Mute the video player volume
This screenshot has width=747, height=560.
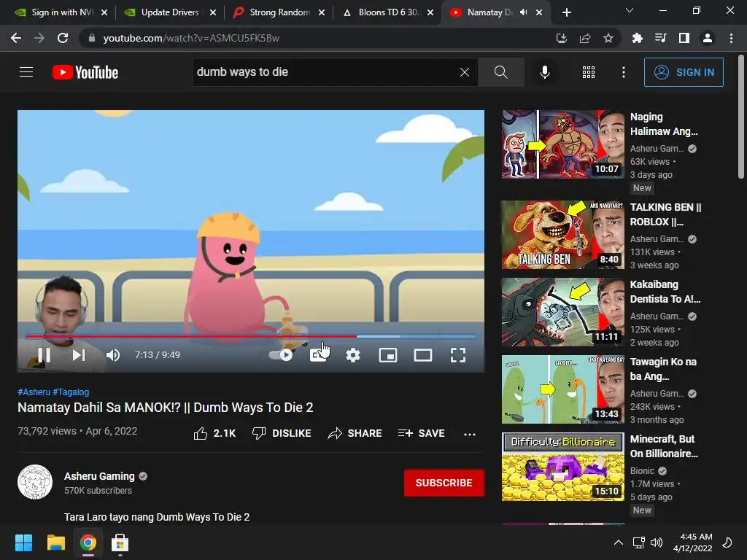pyautogui.click(x=113, y=355)
